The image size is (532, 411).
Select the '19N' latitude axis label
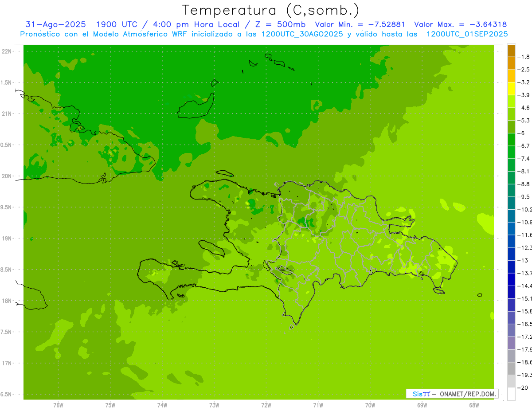(7, 239)
